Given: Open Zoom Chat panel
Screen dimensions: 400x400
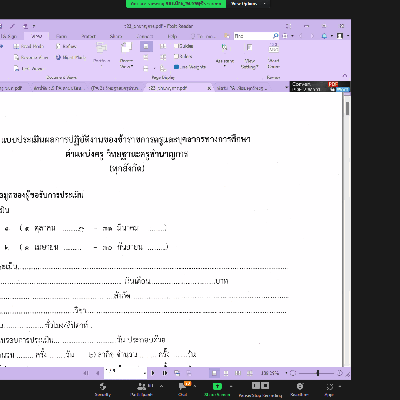Looking at the screenshot, I should [183, 389].
